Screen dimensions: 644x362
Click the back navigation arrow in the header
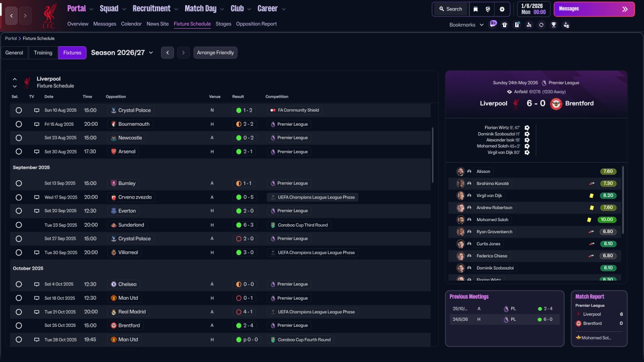[12, 16]
